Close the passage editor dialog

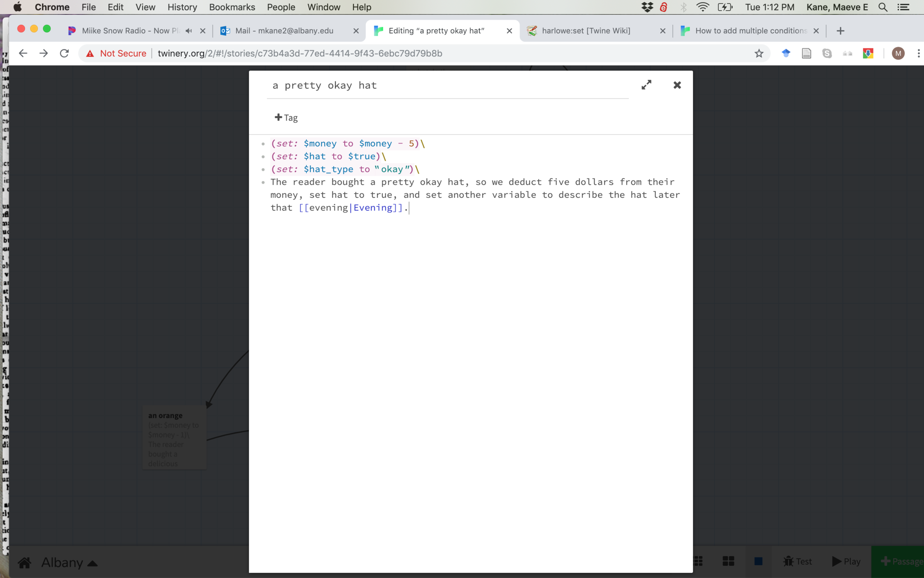pyautogui.click(x=677, y=85)
